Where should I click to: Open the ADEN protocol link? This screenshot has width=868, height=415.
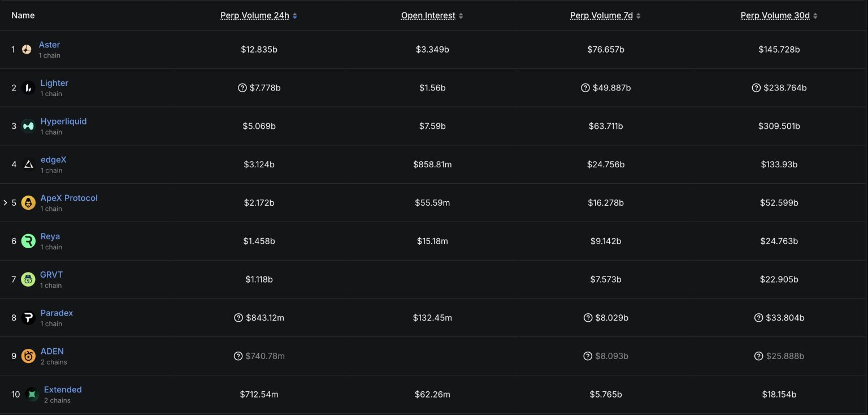[52, 351]
